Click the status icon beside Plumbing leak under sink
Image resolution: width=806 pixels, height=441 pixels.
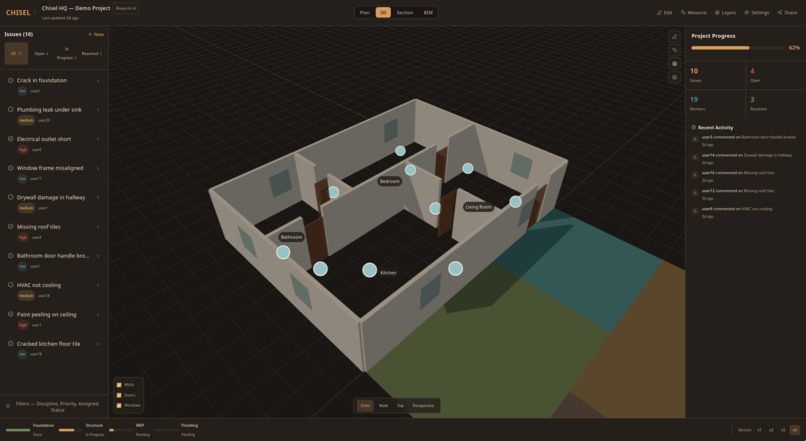[10, 109]
